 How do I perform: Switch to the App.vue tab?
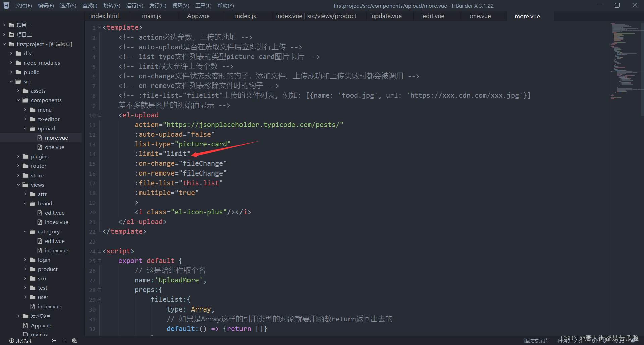198,16
